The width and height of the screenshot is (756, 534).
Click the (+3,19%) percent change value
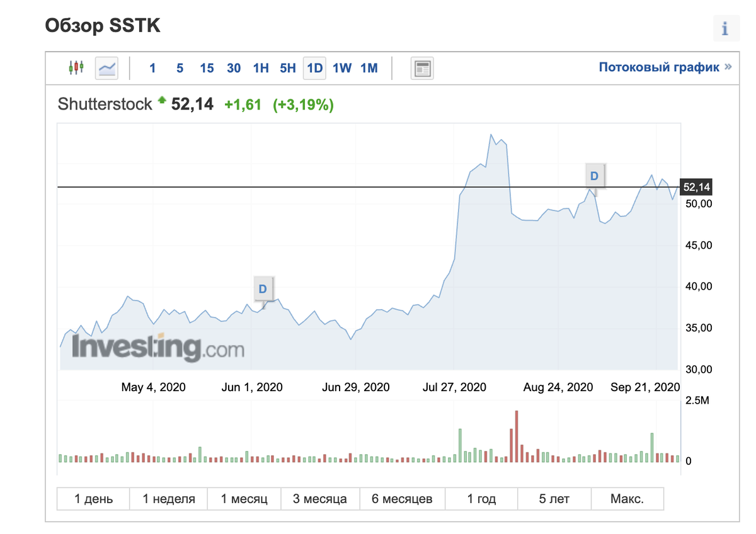pos(304,105)
